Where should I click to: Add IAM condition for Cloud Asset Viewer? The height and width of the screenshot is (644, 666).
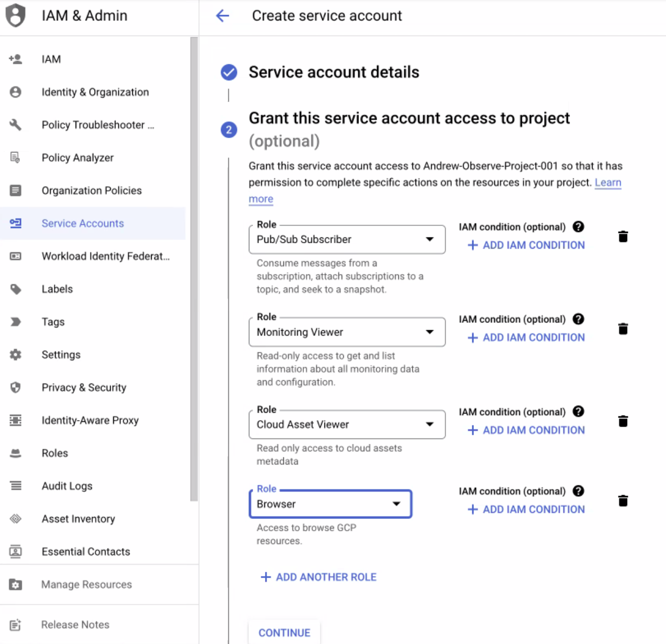(526, 430)
